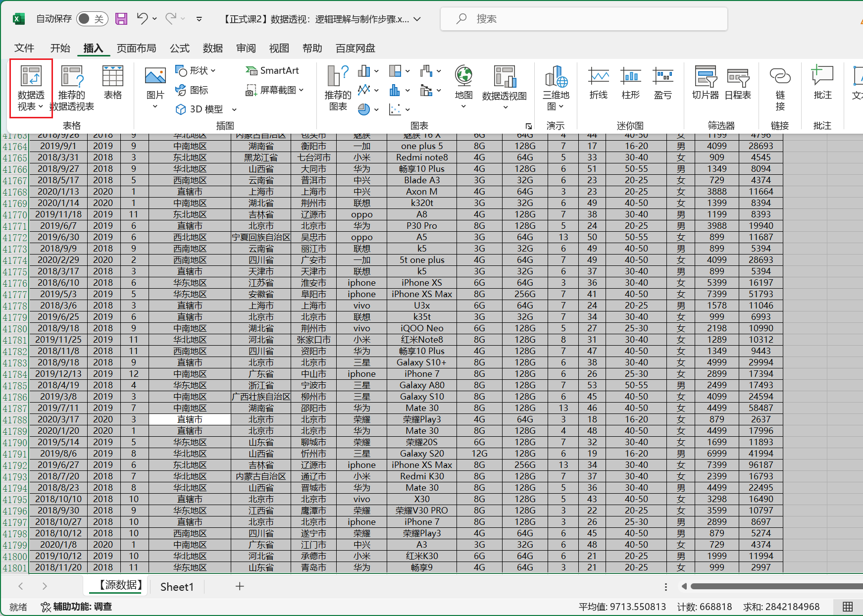Expand the screenshot (屏幕截图) dropdown arrow
This screenshot has width=863, height=616.
tap(301, 90)
